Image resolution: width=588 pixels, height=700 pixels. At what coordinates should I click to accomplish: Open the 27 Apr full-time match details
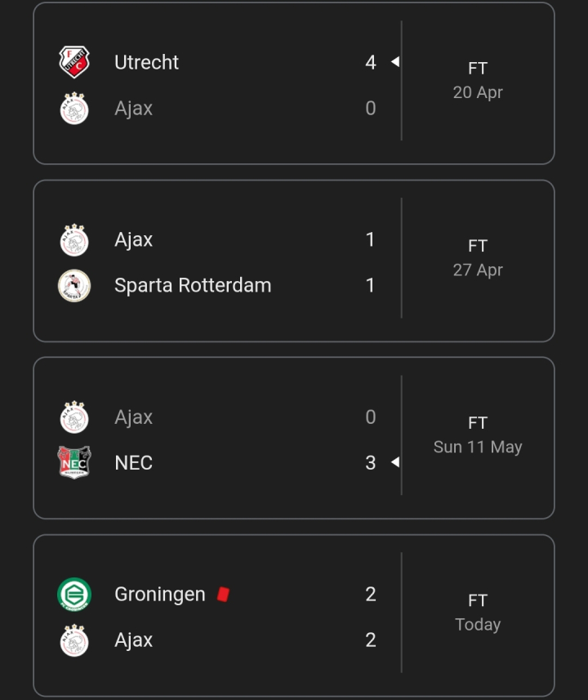(x=478, y=257)
